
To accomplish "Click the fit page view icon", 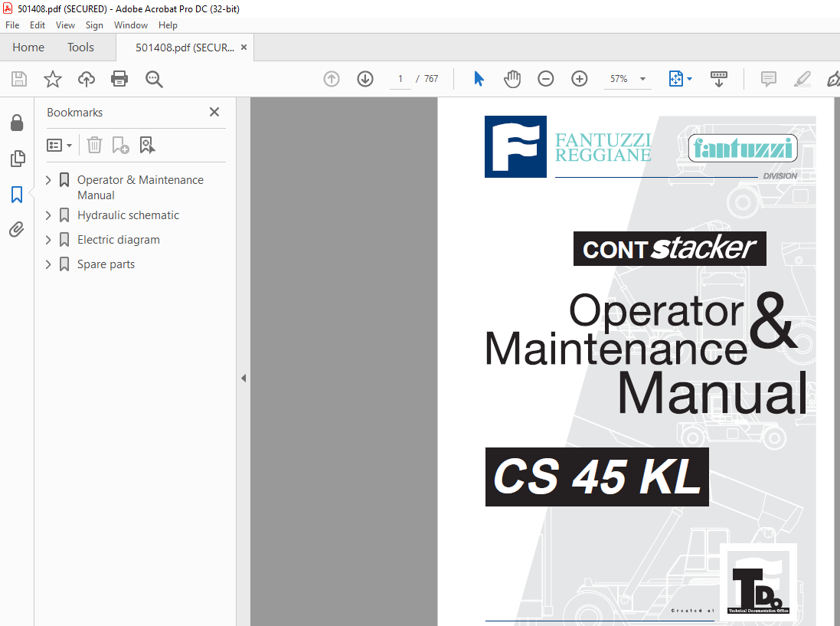I will click(x=675, y=79).
